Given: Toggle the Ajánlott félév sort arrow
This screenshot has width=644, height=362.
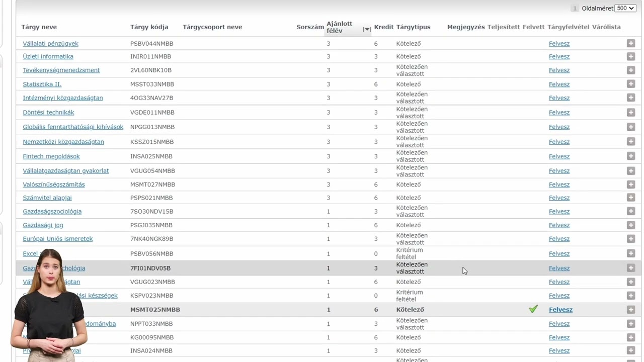Looking at the screenshot, I should [367, 30].
